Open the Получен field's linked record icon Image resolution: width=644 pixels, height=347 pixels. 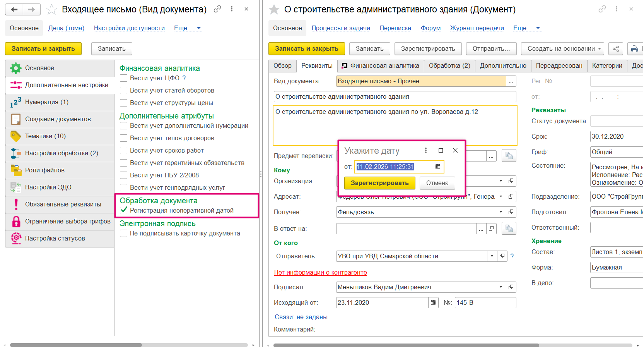(511, 212)
